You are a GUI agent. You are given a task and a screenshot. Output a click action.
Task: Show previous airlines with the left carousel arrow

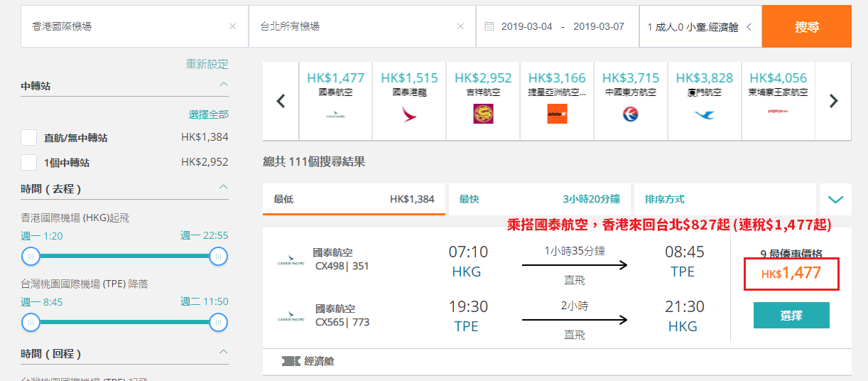click(x=281, y=101)
